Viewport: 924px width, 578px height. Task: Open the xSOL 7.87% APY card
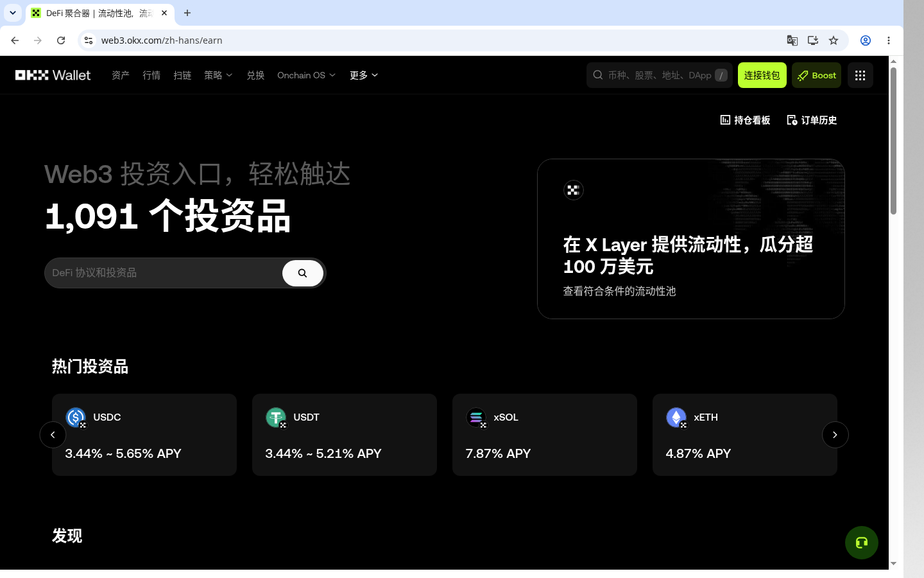point(545,435)
